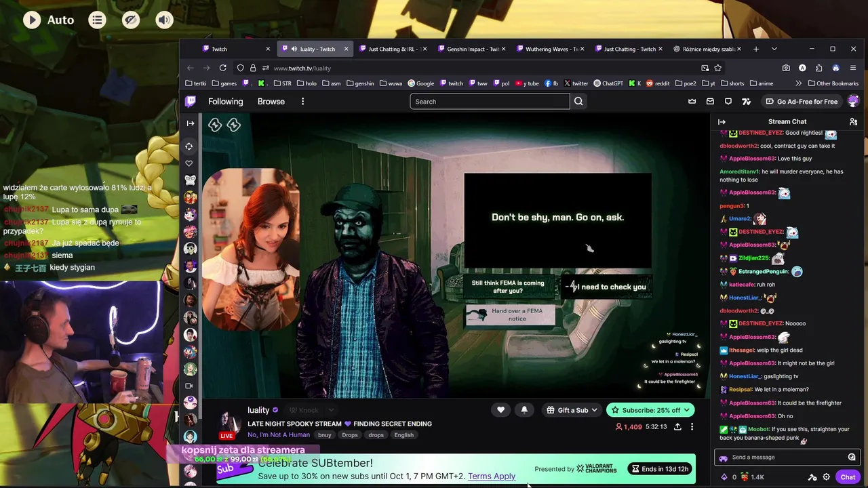Show more bookmarks chevron
This screenshot has width=868, height=488.
click(798, 83)
